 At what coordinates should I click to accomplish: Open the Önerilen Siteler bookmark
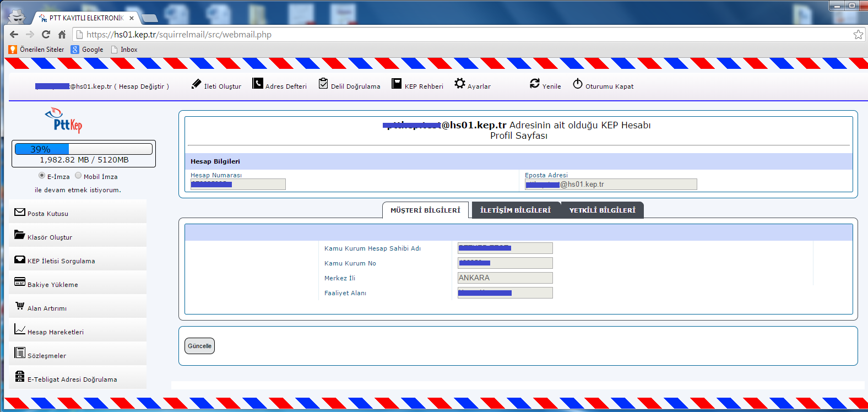click(36, 50)
